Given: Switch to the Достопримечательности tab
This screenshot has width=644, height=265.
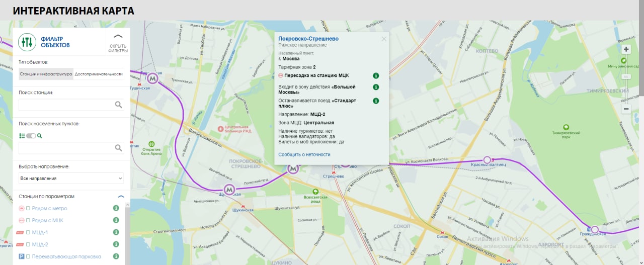Looking at the screenshot, I should [98, 74].
